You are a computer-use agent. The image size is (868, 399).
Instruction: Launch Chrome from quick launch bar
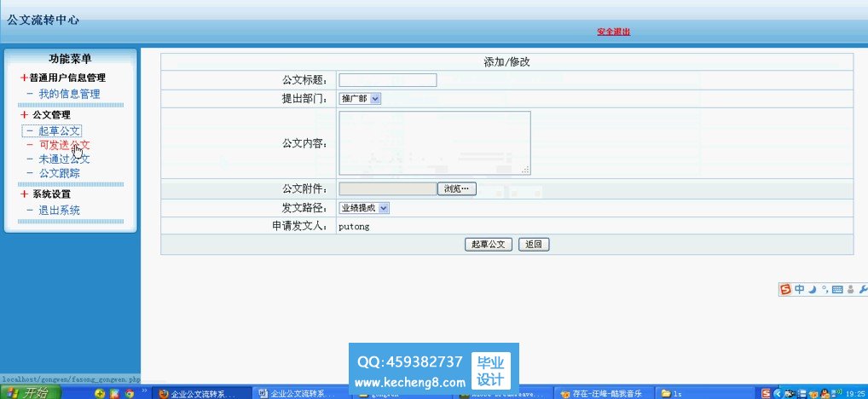pos(129,394)
